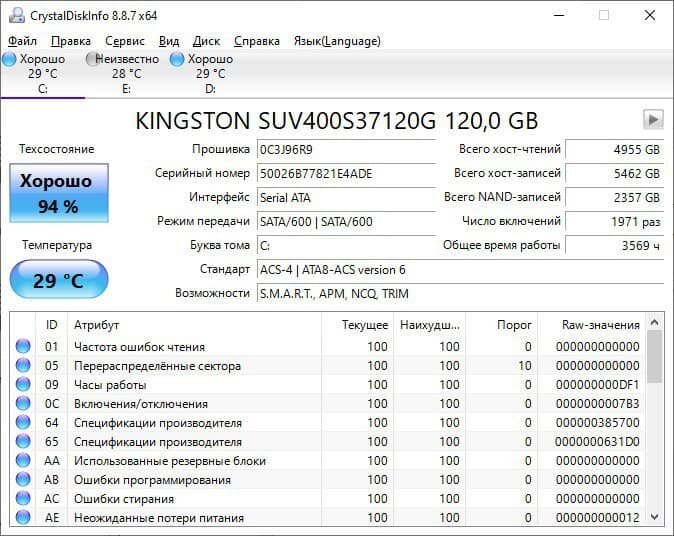Click the Наихудш... column header
The width and height of the screenshot is (674, 536).
coord(429,325)
